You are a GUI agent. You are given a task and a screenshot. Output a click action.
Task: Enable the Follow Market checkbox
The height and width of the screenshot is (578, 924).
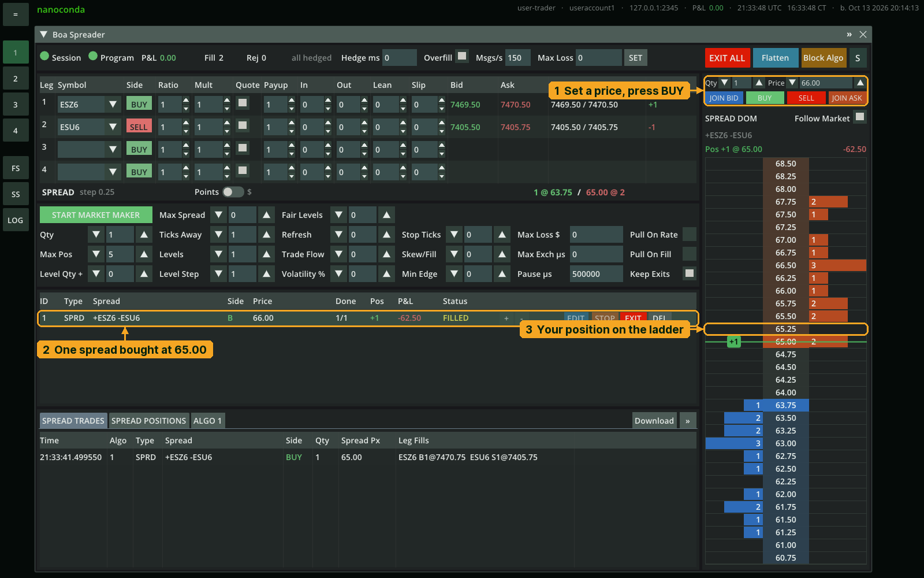click(860, 117)
